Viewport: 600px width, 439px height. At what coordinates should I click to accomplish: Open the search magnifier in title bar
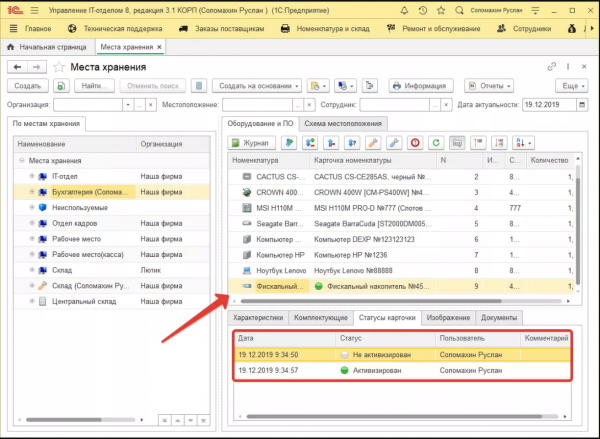pyautogui.click(x=459, y=10)
